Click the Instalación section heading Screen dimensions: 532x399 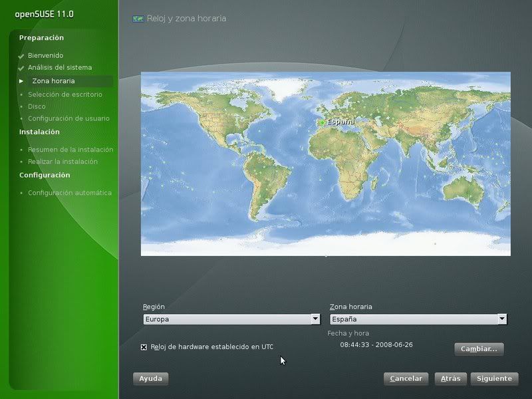[39, 132]
